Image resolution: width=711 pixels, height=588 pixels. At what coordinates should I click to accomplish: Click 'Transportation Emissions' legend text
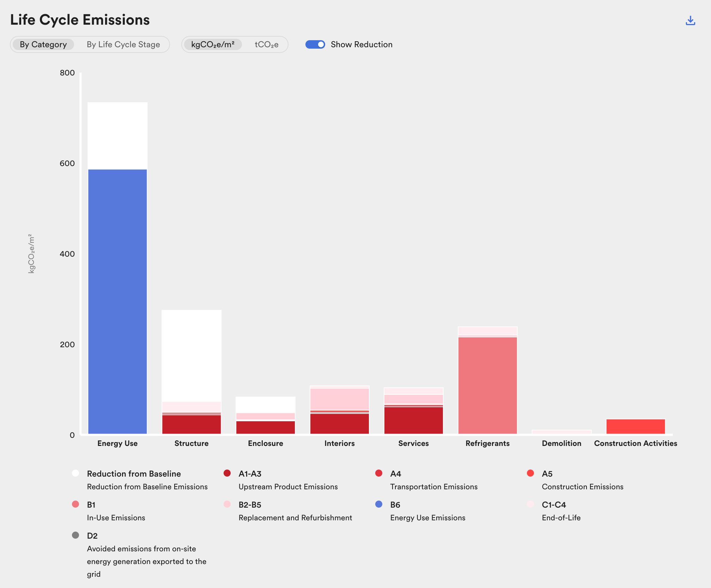(434, 487)
